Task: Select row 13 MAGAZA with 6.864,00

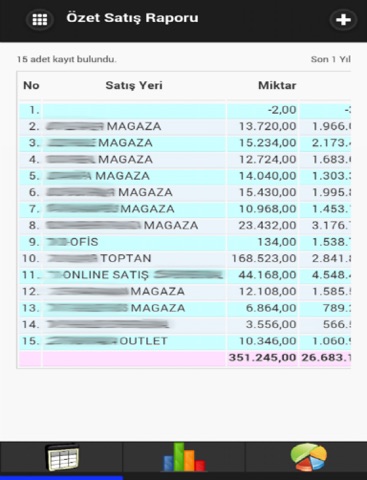Action: (x=185, y=308)
